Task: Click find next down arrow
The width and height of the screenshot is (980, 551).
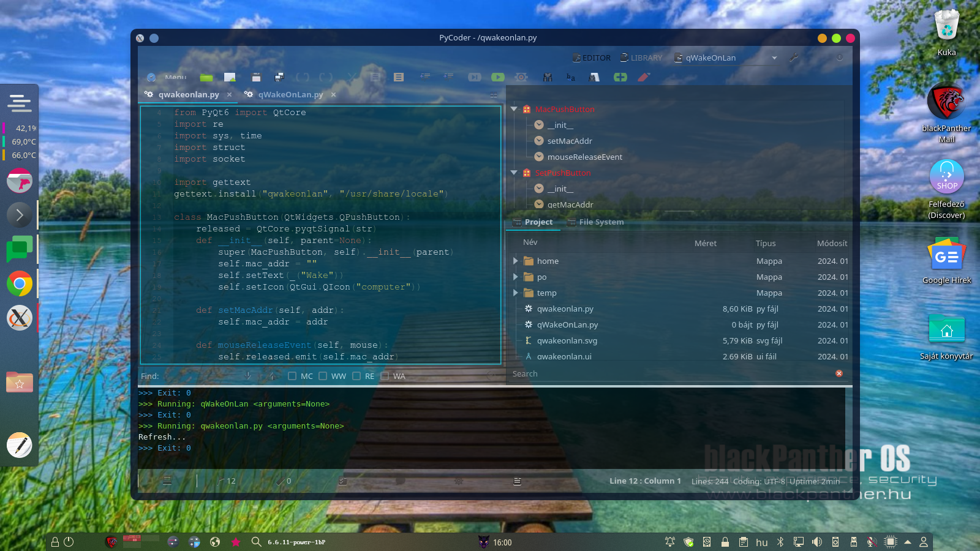Action: pos(248,375)
